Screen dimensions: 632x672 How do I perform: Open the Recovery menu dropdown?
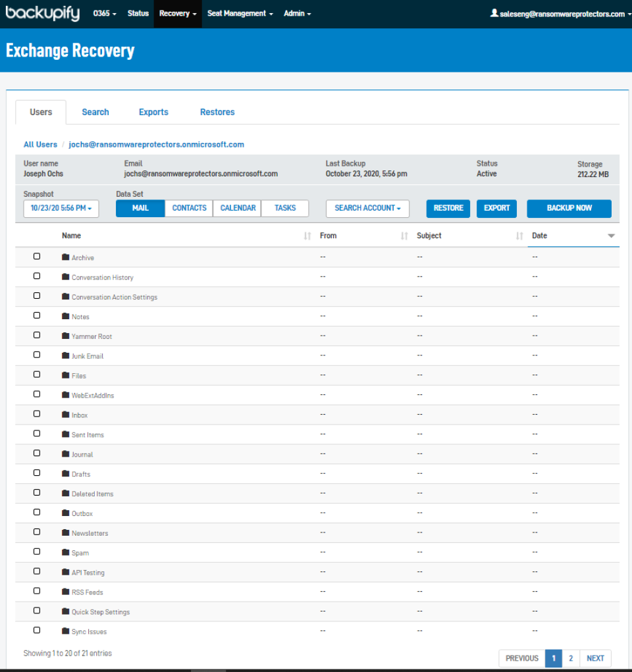click(x=177, y=13)
